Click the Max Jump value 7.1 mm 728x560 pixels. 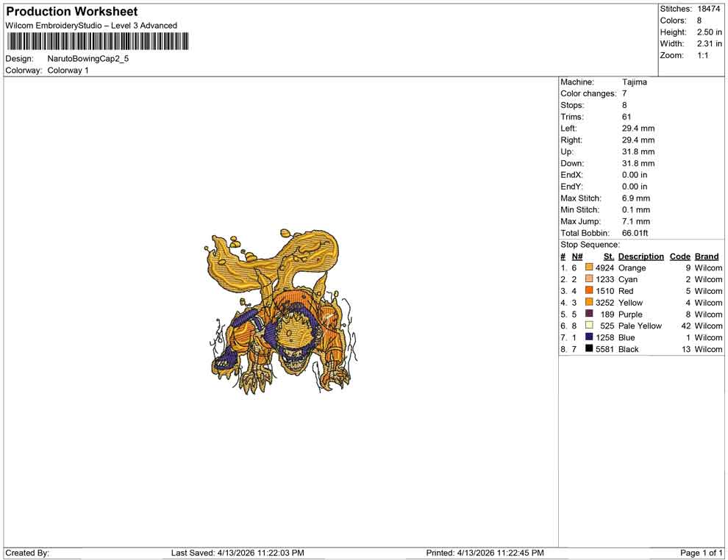tap(636, 221)
